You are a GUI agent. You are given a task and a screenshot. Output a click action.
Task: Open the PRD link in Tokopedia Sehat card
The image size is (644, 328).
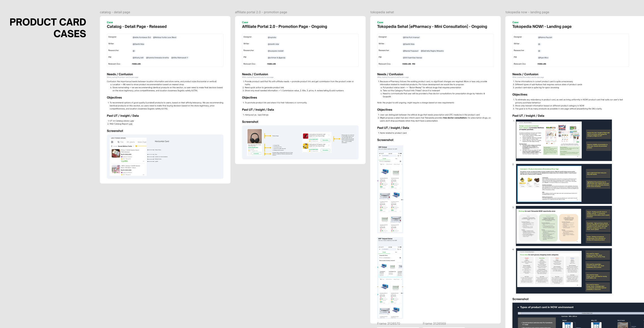(414, 64)
